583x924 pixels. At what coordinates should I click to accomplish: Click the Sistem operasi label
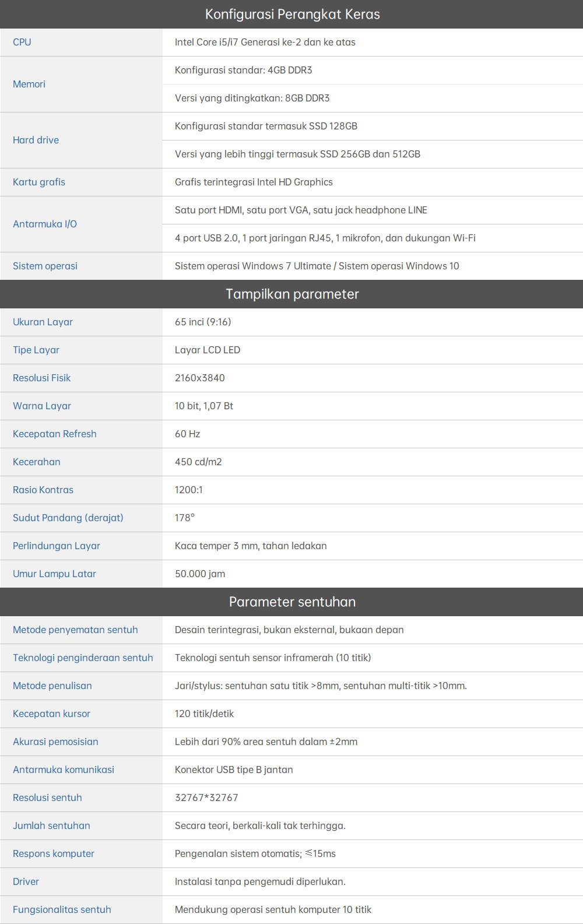tap(45, 266)
